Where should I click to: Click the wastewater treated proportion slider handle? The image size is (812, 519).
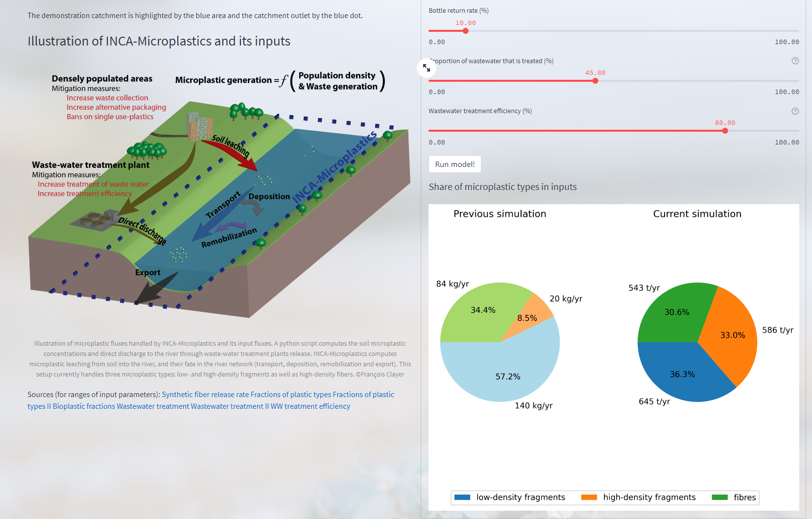tap(595, 81)
